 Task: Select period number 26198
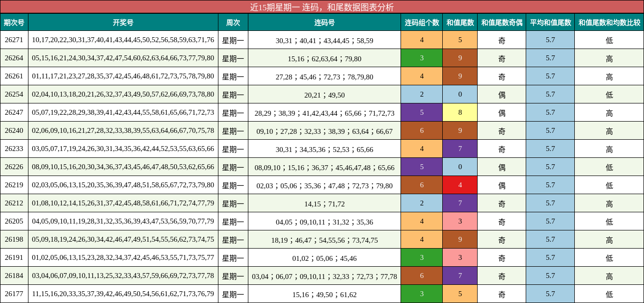(14, 239)
